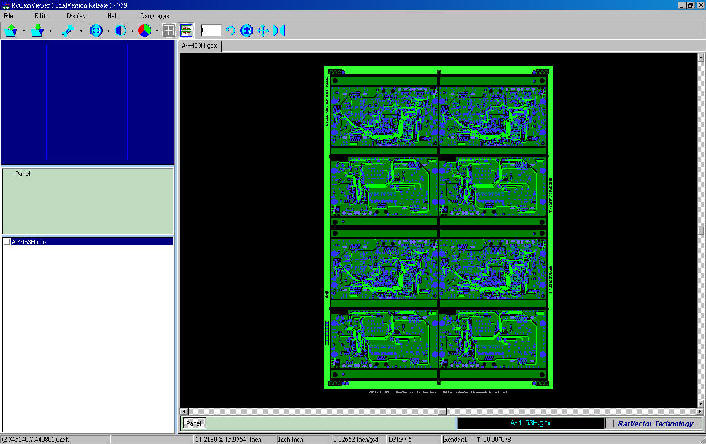Select the blue four-way pan arrows icon
Image resolution: width=706 pixels, height=444 pixels.
pyautogui.click(x=263, y=31)
